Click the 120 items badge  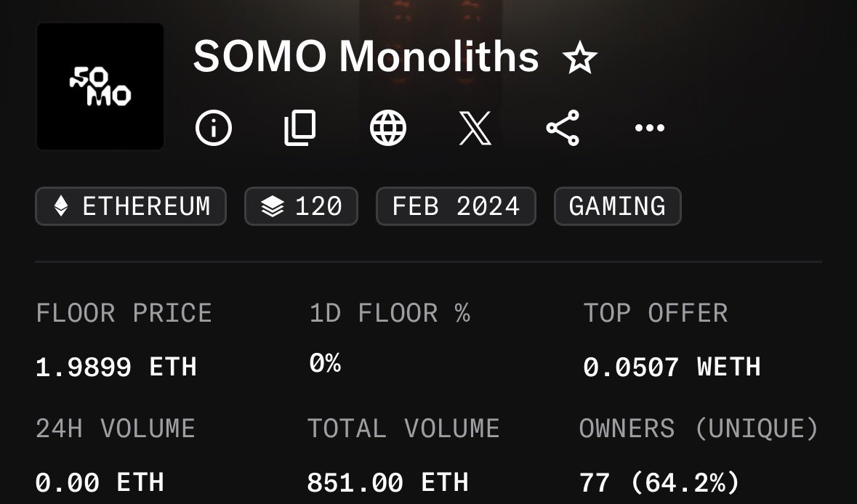301,206
